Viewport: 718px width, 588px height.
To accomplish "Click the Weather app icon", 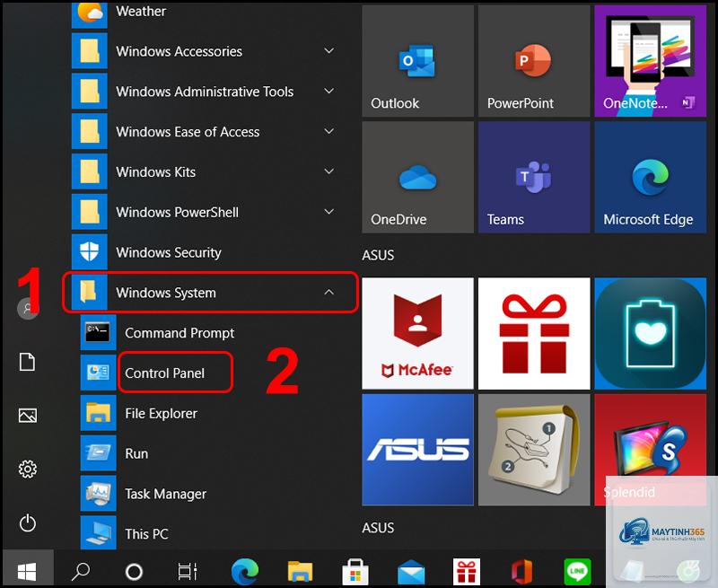I will point(89,13).
